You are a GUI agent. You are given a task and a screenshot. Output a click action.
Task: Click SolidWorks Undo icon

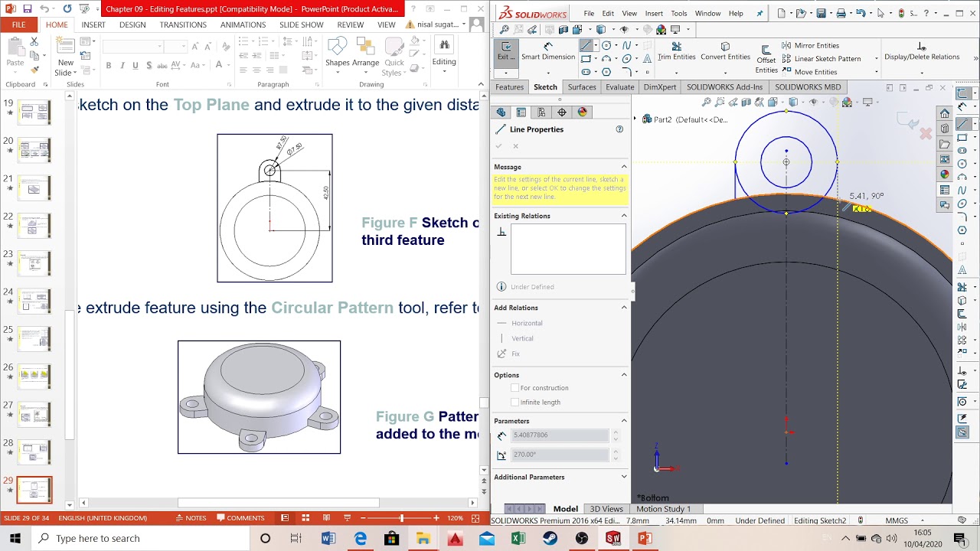tap(861, 13)
